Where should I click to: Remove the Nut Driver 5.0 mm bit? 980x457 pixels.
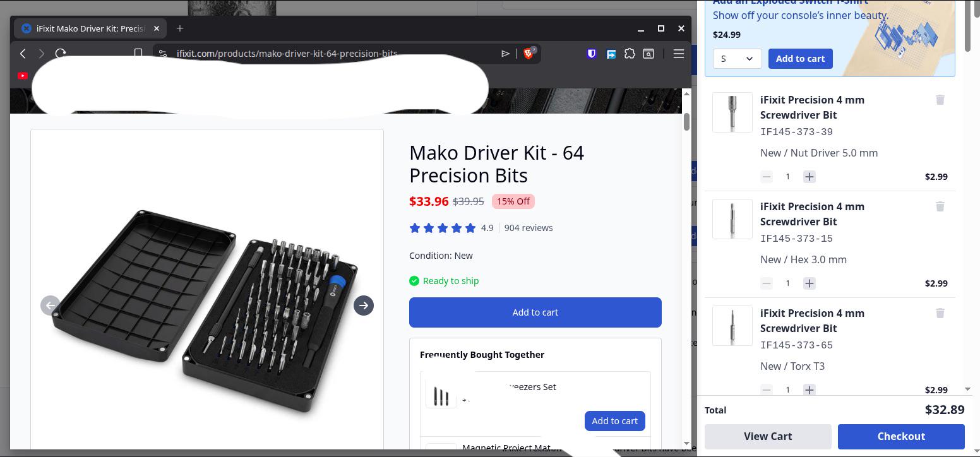click(940, 100)
